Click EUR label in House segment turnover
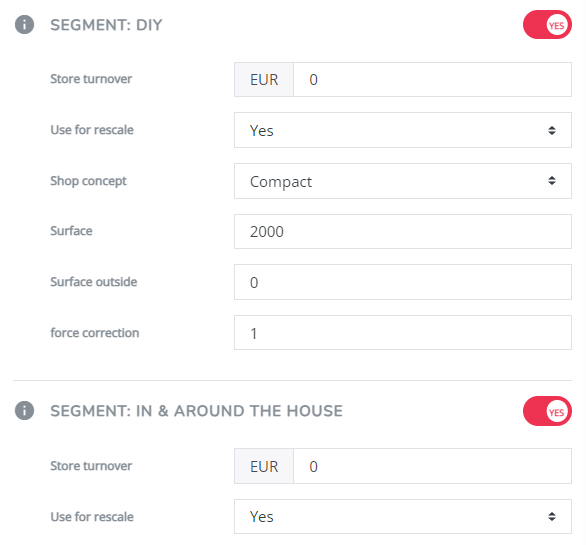 click(264, 466)
